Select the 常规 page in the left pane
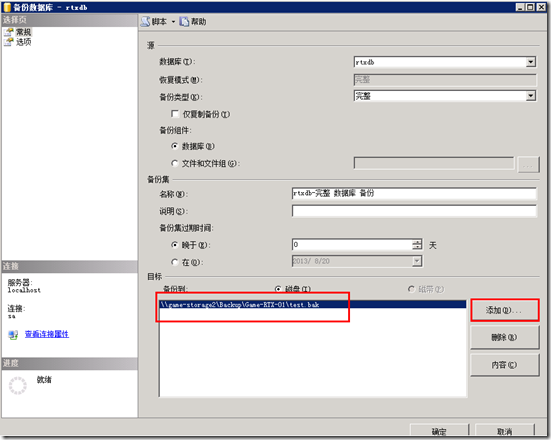 click(x=24, y=32)
